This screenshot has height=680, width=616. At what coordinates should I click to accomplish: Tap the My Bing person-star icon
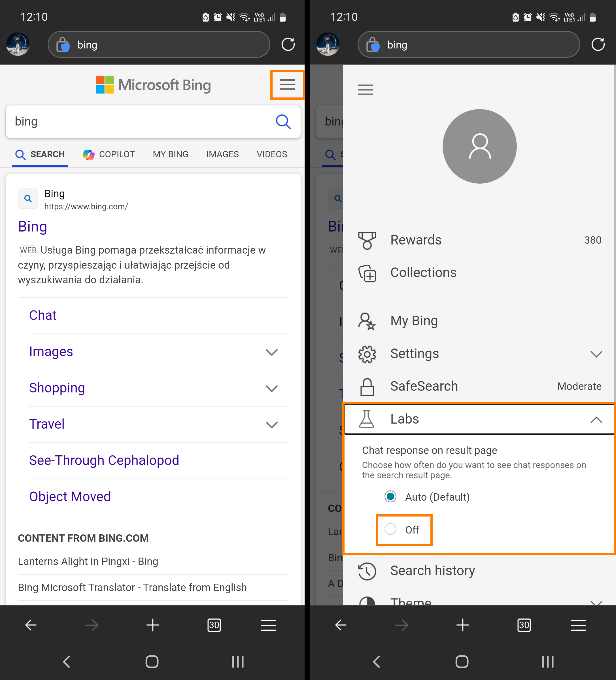coord(367,321)
